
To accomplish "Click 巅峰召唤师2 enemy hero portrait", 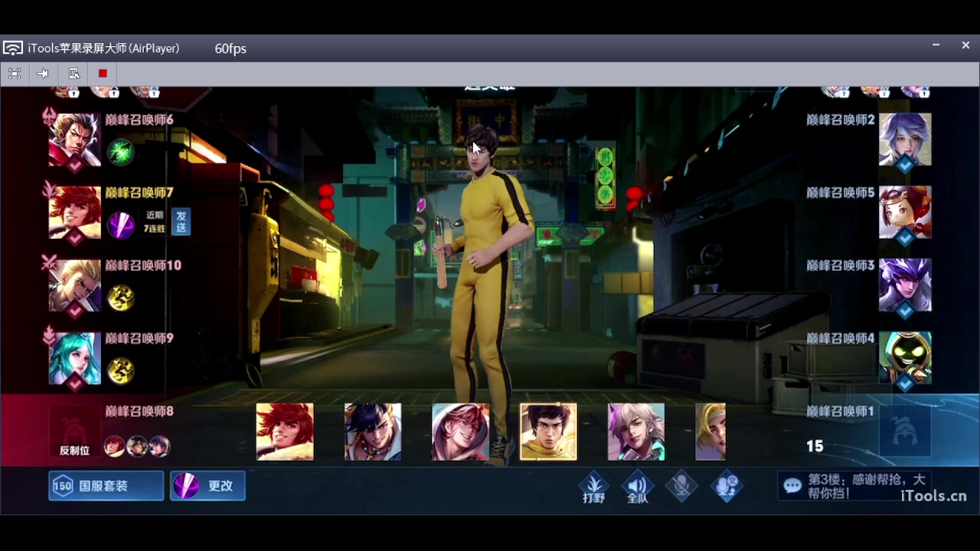I will click(906, 140).
